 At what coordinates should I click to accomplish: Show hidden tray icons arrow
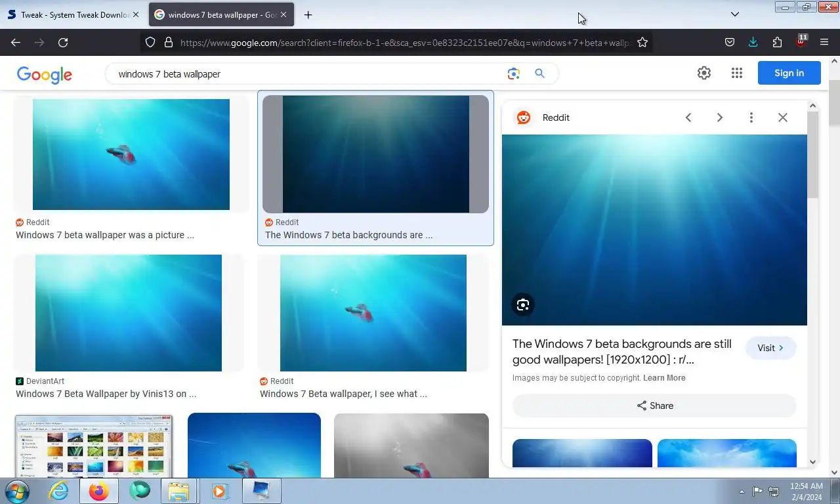point(742,492)
